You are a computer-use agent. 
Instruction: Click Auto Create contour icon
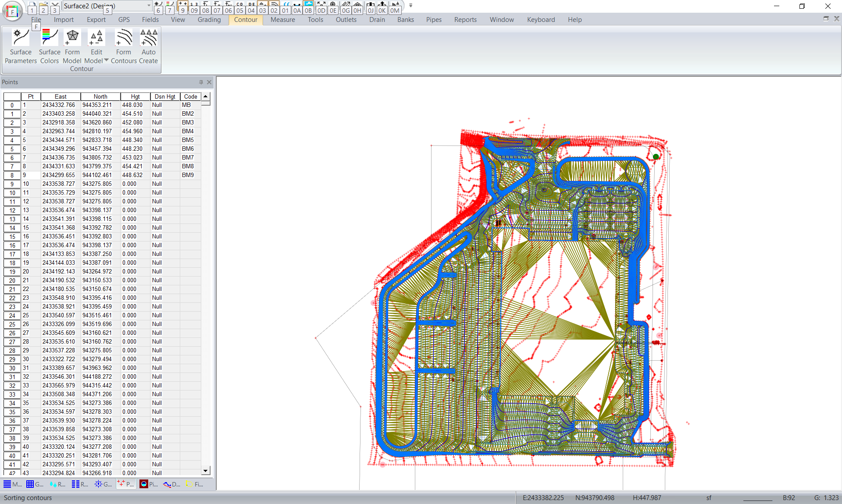tap(149, 46)
